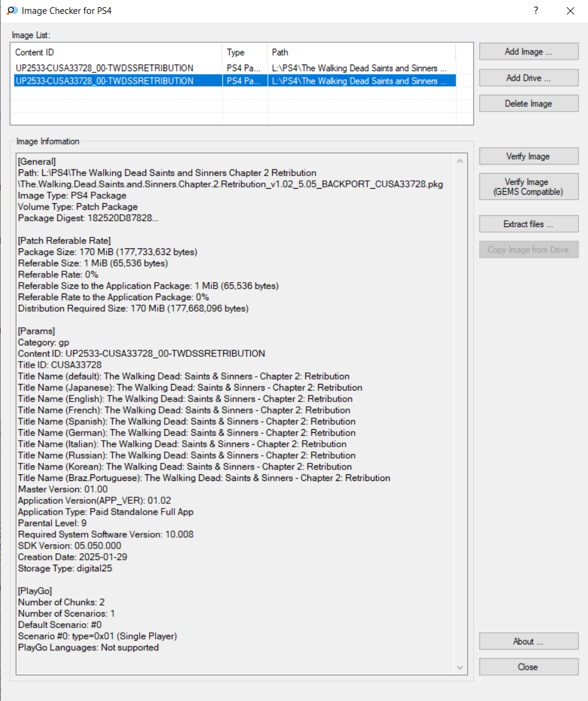Close the window with the X button
This screenshot has width=588, height=701.
tap(570, 11)
